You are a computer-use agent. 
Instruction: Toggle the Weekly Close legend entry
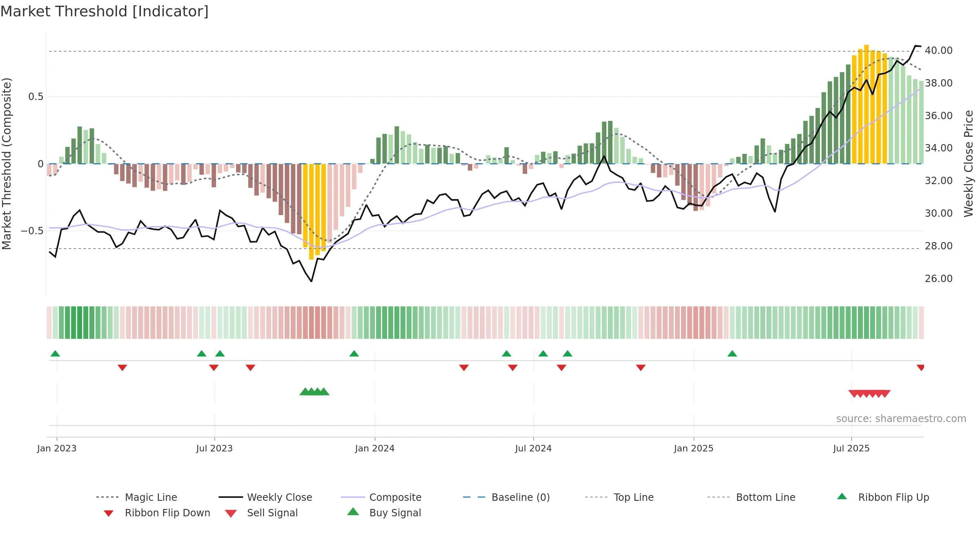(265, 497)
